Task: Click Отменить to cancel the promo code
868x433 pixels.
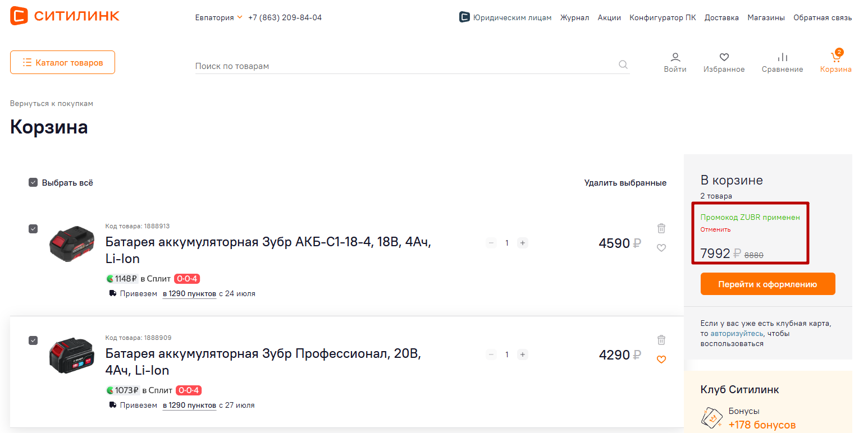Action: (x=715, y=229)
